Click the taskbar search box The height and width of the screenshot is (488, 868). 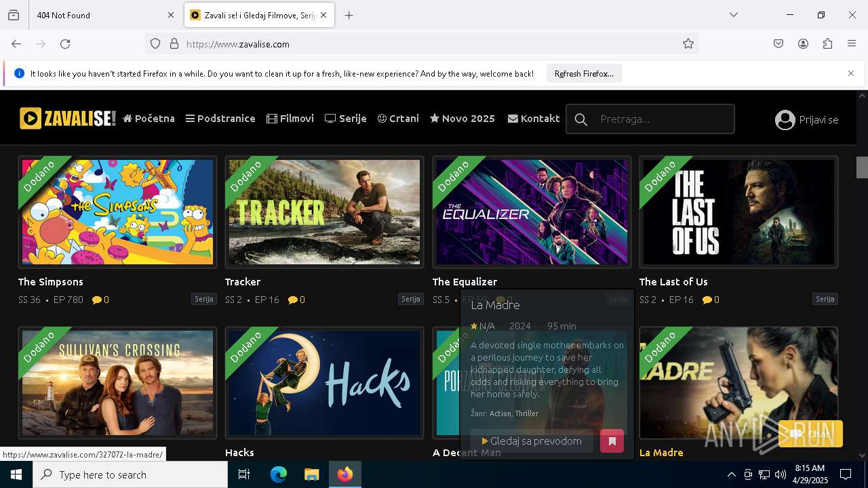tap(130, 474)
